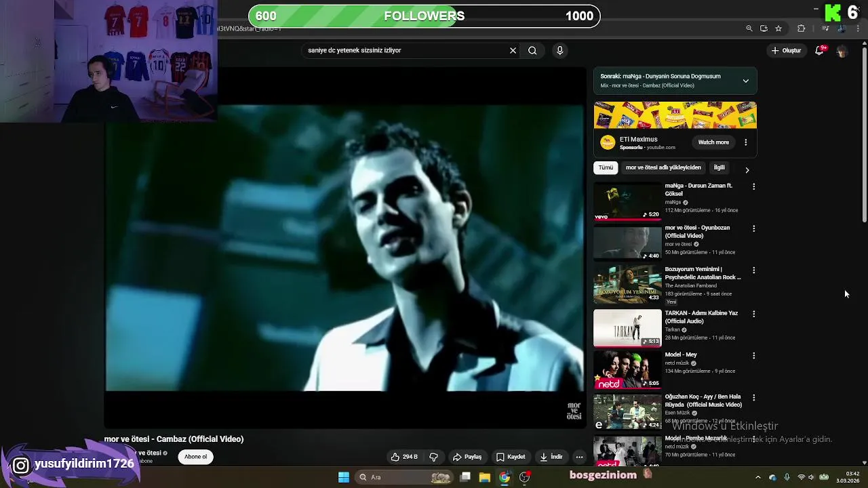Open the Chrome profile avatar
The width and height of the screenshot is (868, 488).
pos(842,28)
